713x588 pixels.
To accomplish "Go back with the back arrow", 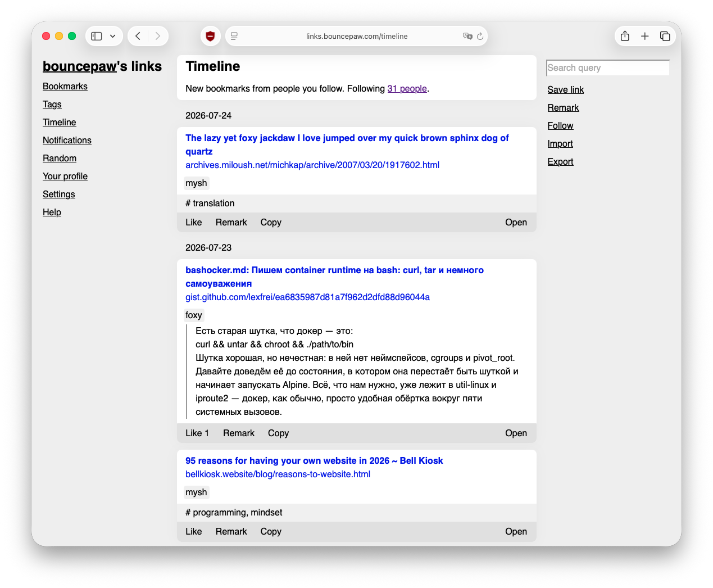I will (138, 36).
